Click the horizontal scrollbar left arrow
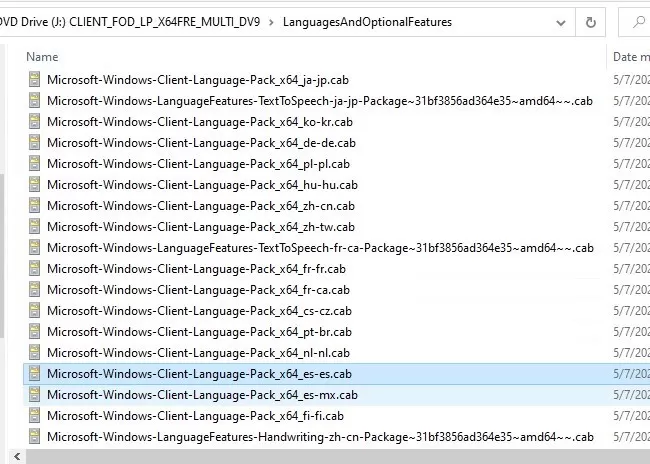This screenshot has height=464, width=650. click(17, 457)
